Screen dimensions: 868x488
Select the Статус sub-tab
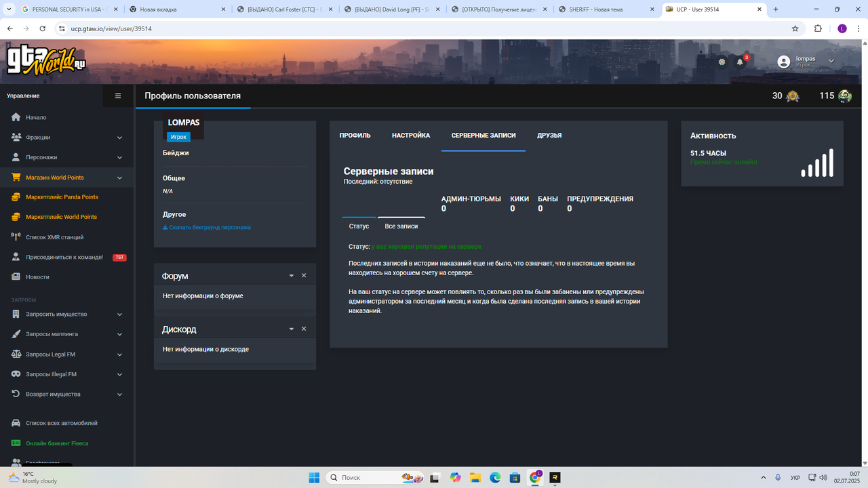tap(359, 226)
